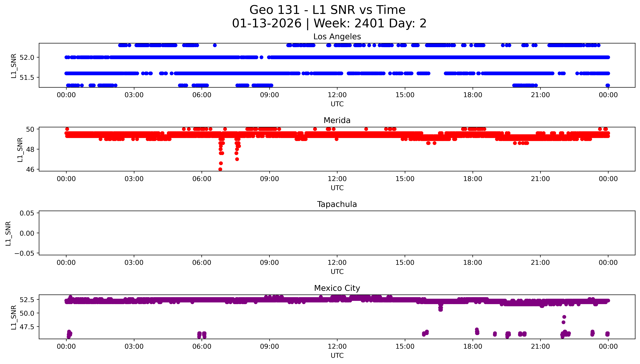The height and width of the screenshot is (364, 640).
Task: Click the 52.0 y-axis label in Los Angeles plot
Action: coord(27,57)
